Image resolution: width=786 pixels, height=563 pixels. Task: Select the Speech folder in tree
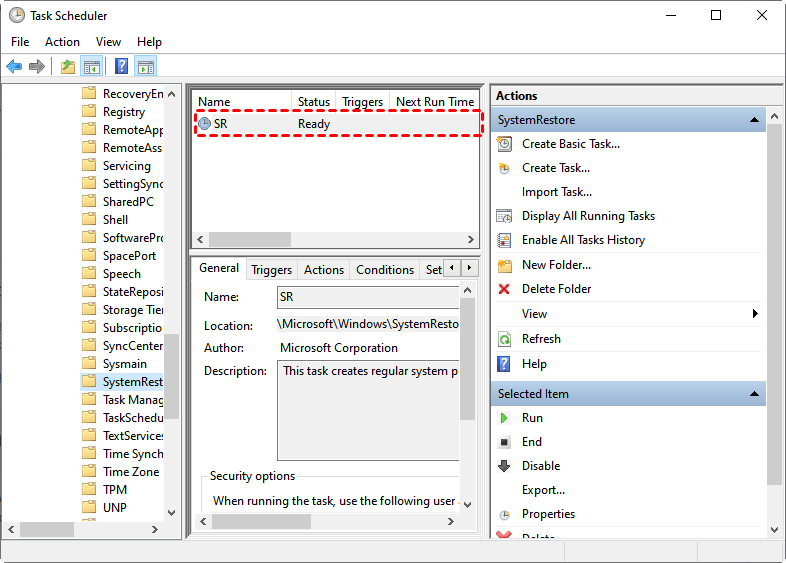click(122, 274)
